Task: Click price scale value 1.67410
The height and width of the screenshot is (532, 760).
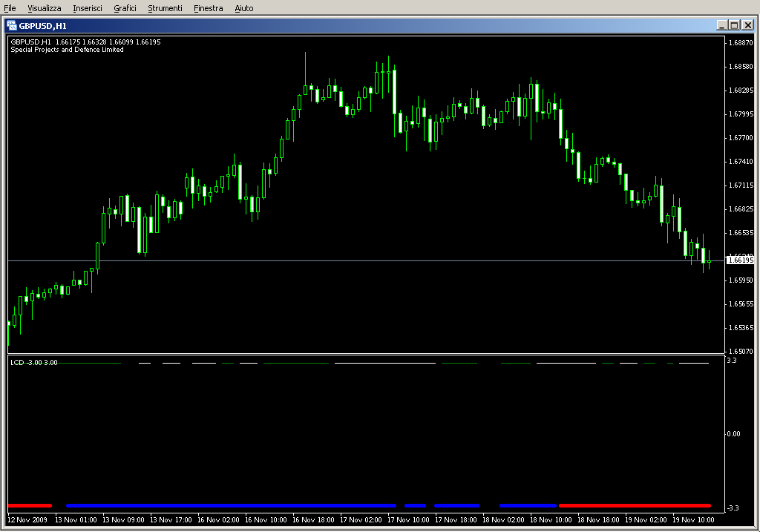Action: coord(741,161)
